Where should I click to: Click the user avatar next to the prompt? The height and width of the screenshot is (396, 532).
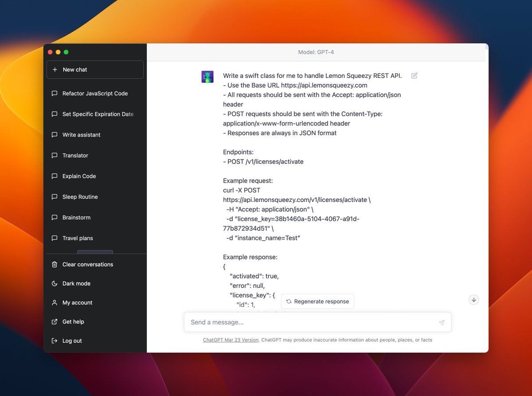point(207,77)
